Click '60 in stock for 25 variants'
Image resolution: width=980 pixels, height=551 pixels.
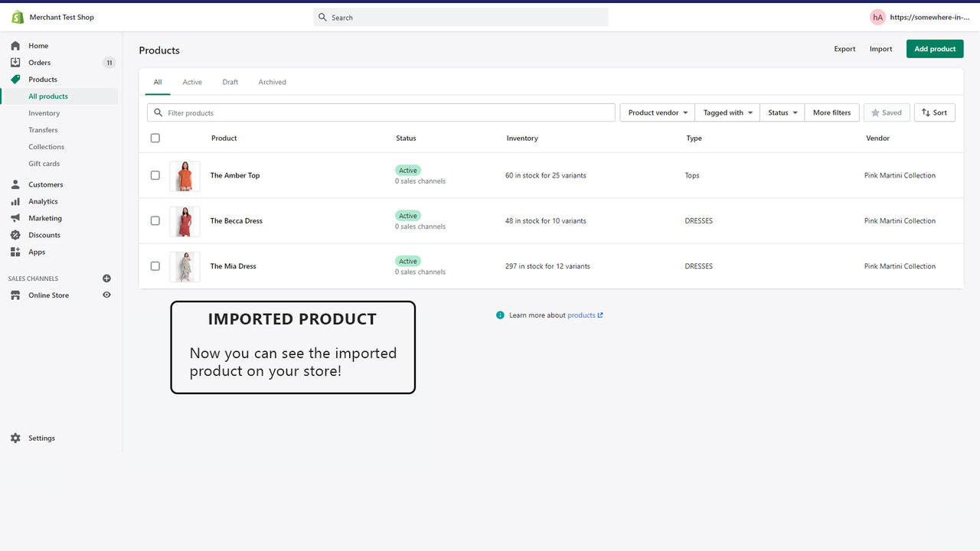click(546, 175)
